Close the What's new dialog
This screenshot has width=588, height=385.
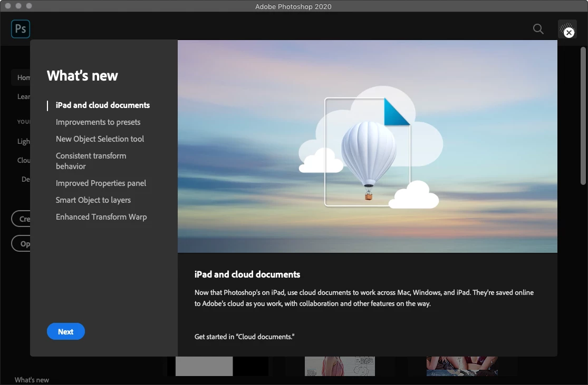coord(569,33)
